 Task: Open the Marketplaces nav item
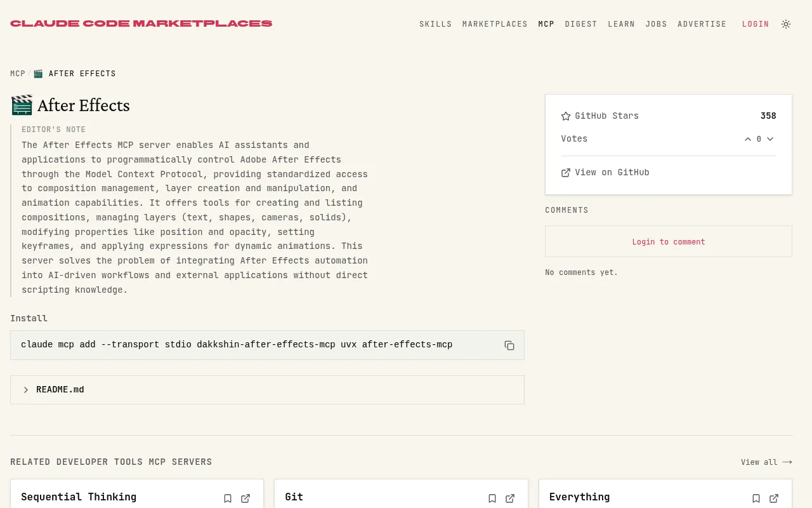click(x=495, y=24)
